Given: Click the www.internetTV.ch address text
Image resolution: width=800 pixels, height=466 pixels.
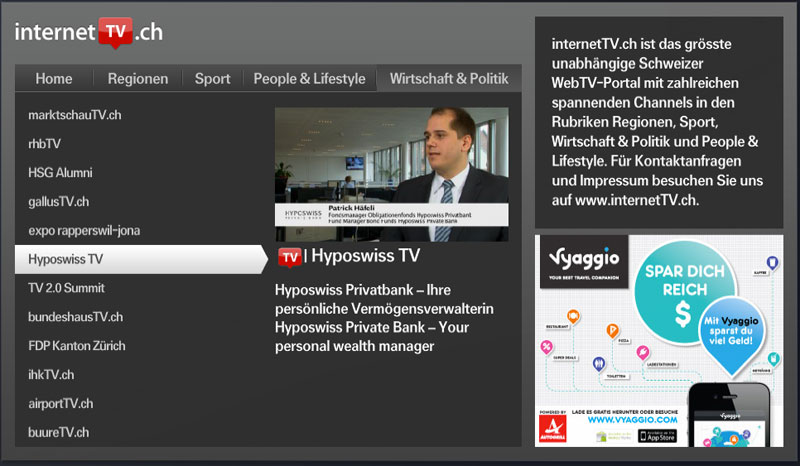Looking at the screenshot, I should [637, 200].
